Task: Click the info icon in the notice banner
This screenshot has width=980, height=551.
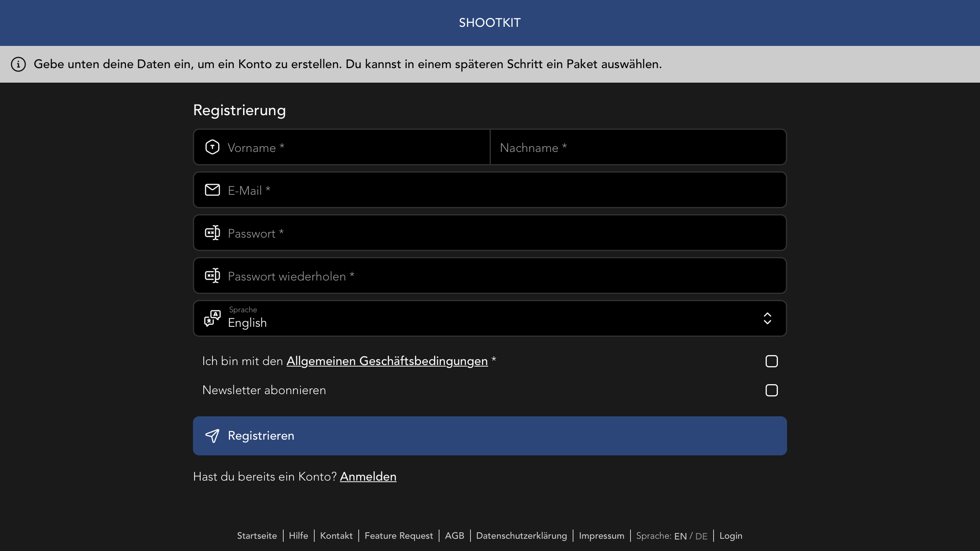Action: pos(18,64)
